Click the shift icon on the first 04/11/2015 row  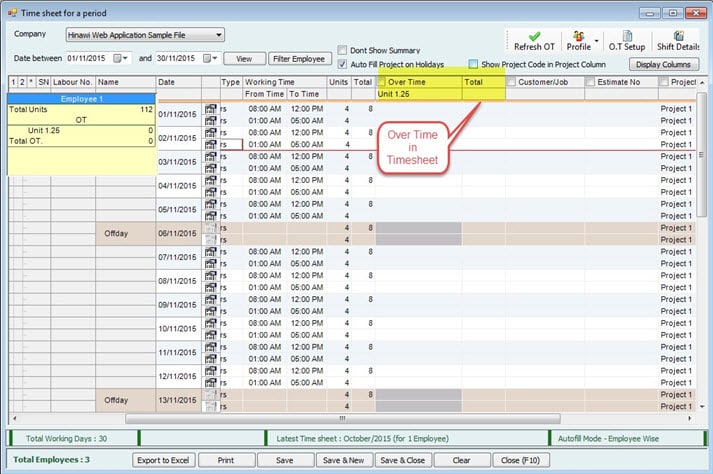point(211,180)
